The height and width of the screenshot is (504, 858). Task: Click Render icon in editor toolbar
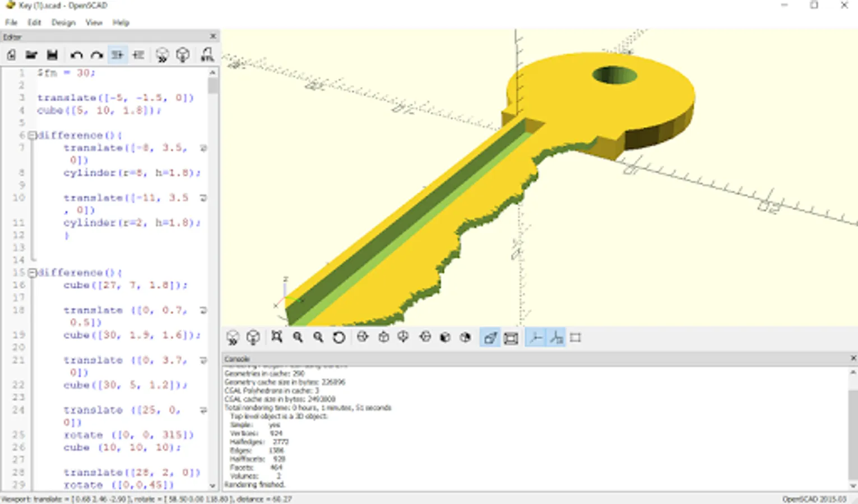[183, 55]
